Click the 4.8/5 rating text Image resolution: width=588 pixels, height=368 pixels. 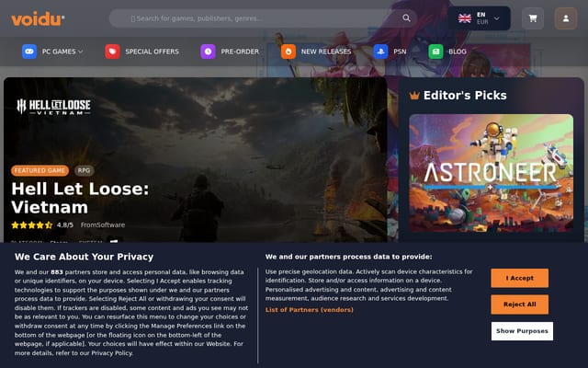pos(65,224)
